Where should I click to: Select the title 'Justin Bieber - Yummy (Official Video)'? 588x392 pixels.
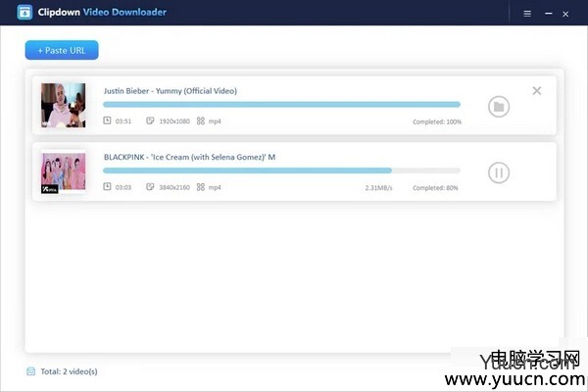(171, 91)
